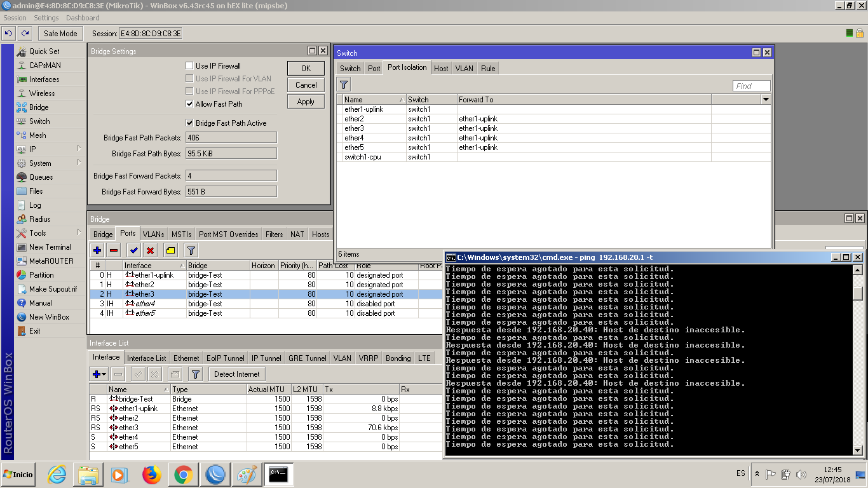Image resolution: width=868 pixels, height=488 pixels.
Task: Toggle the Use IP Firewall checkbox
Action: 189,66
